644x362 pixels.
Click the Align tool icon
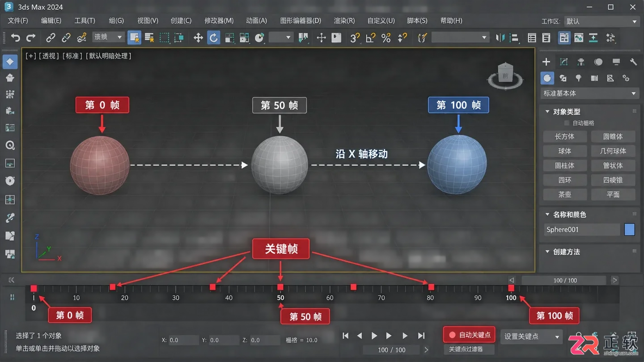click(x=515, y=38)
